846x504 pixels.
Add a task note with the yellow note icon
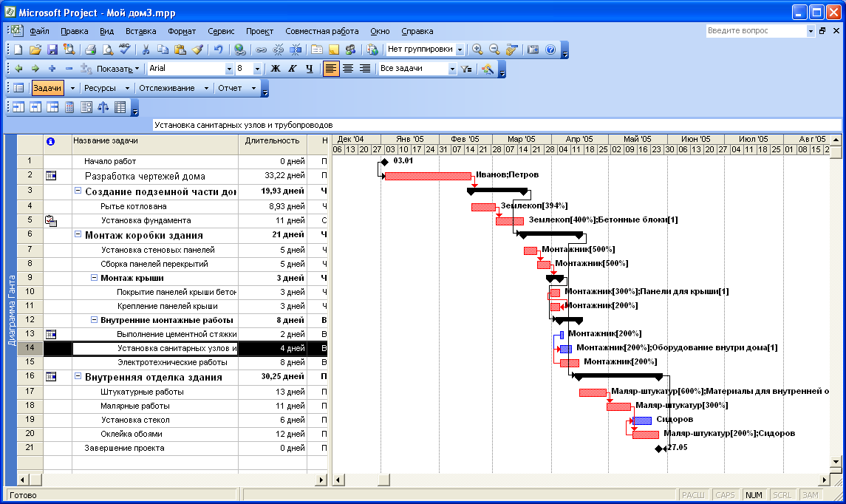(334, 50)
